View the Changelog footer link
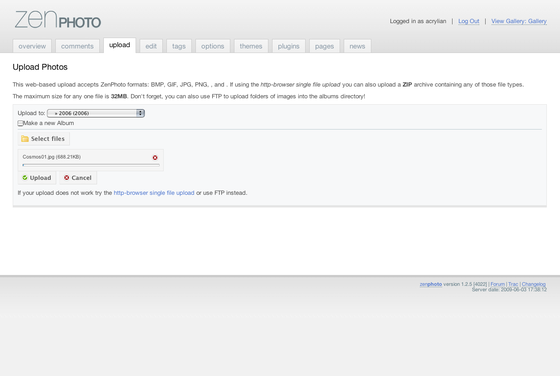Image resolution: width=560 pixels, height=376 pixels. click(534, 284)
